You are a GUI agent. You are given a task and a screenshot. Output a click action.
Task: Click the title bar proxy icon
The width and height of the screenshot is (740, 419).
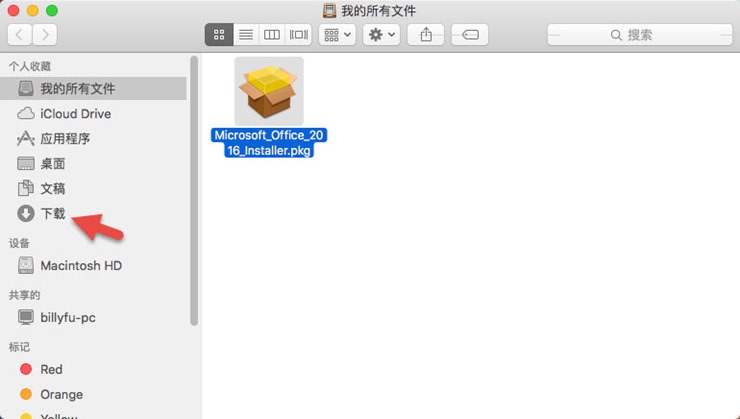(329, 10)
